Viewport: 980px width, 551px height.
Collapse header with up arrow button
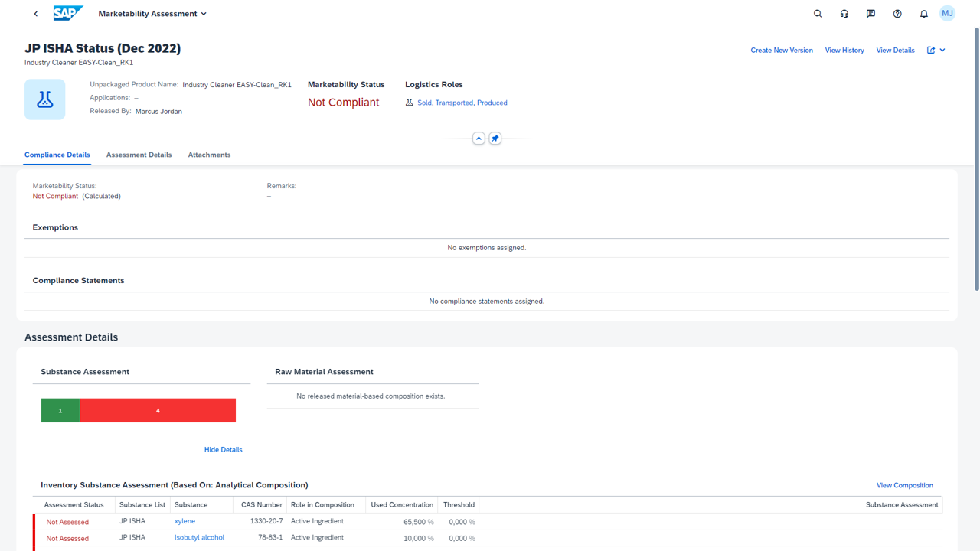479,139
